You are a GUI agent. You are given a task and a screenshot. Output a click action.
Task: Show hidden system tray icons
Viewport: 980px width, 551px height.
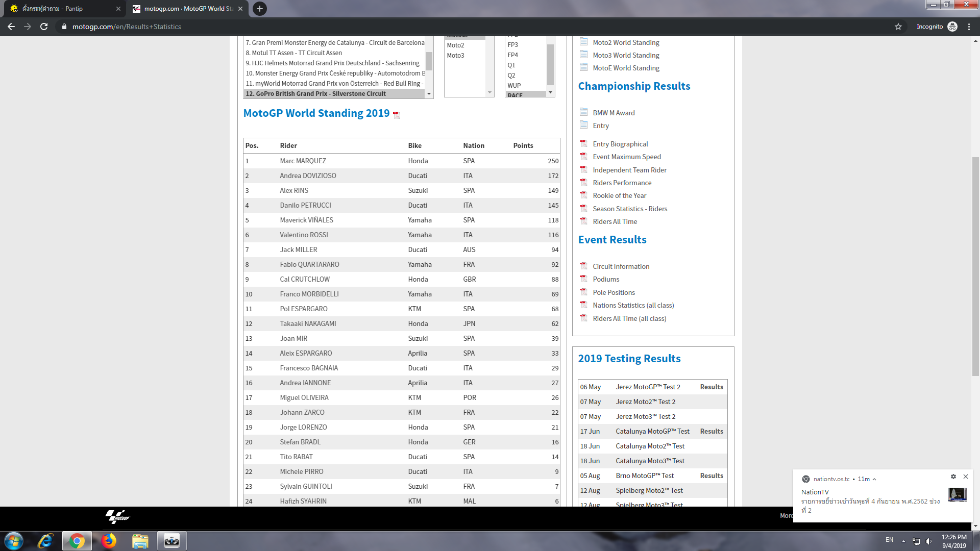(903, 541)
